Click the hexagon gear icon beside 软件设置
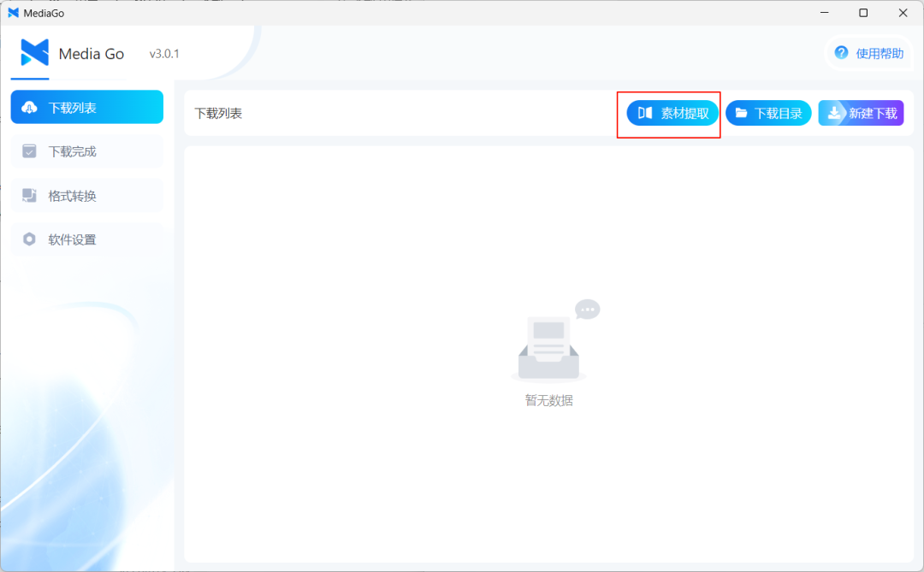 pos(29,239)
